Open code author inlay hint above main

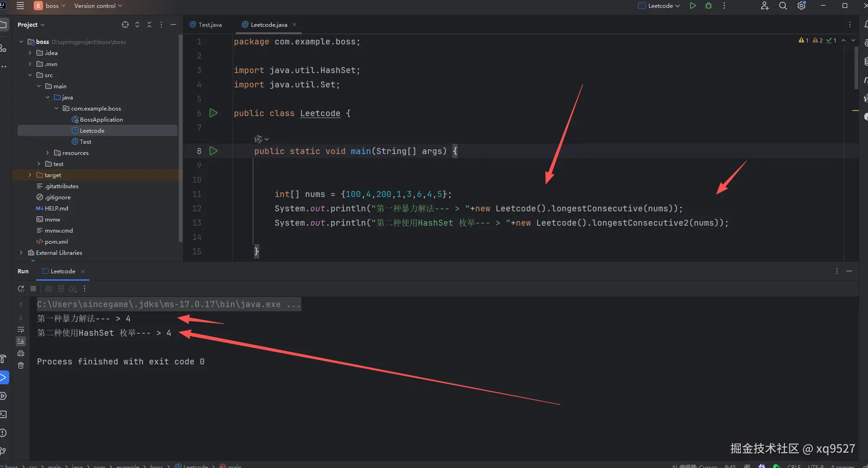261,139
